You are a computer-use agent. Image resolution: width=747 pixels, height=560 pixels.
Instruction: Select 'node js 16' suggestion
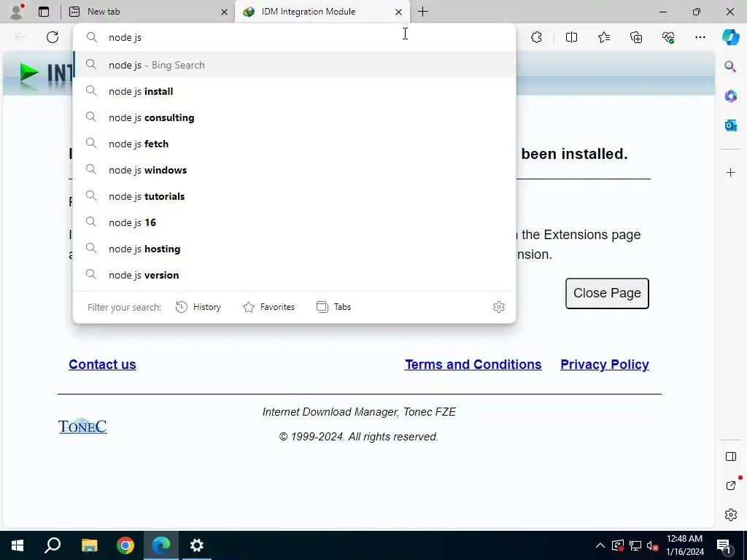click(295, 222)
